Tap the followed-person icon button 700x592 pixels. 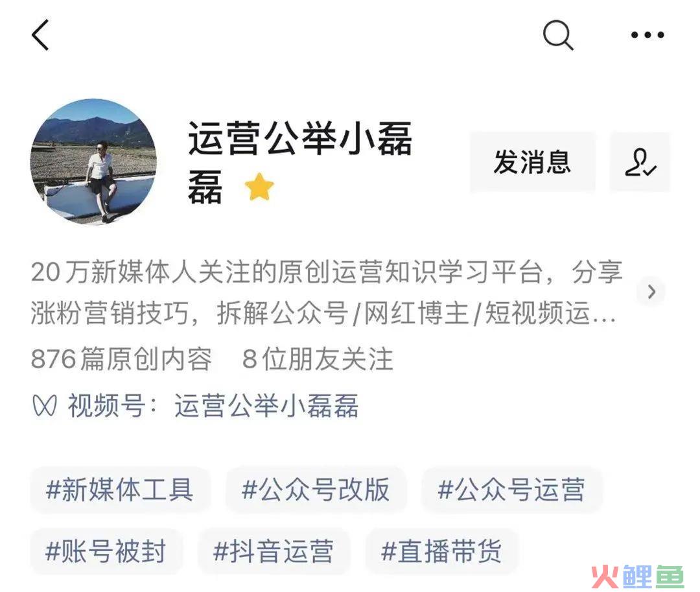point(640,162)
